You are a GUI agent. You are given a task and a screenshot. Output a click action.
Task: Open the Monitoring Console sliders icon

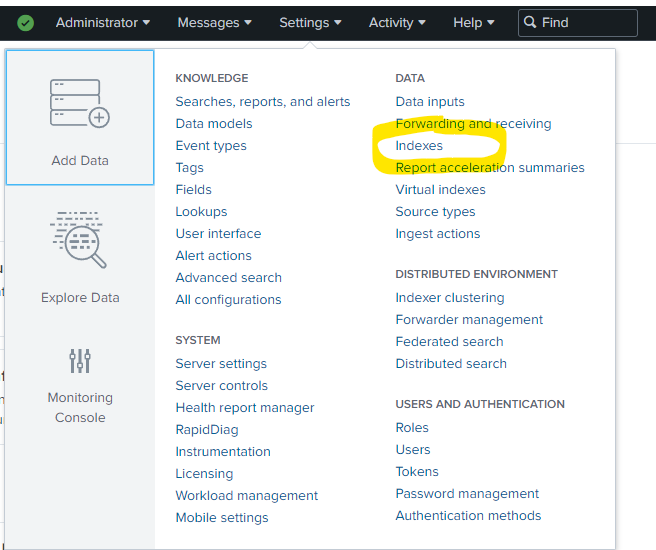[x=80, y=361]
